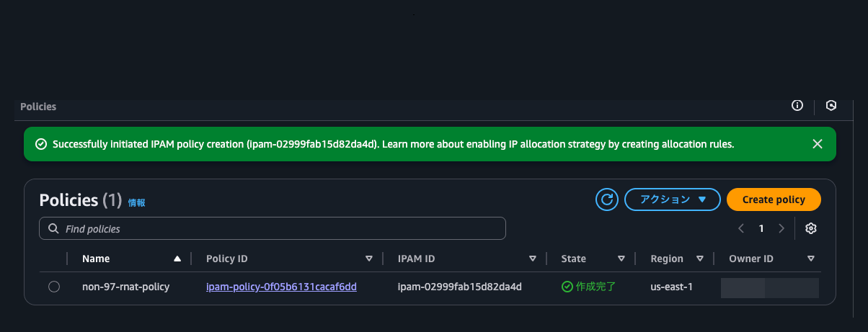The height and width of the screenshot is (332, 868).
Task: Open State column sort arrow
Action: [x=621, y=259]
